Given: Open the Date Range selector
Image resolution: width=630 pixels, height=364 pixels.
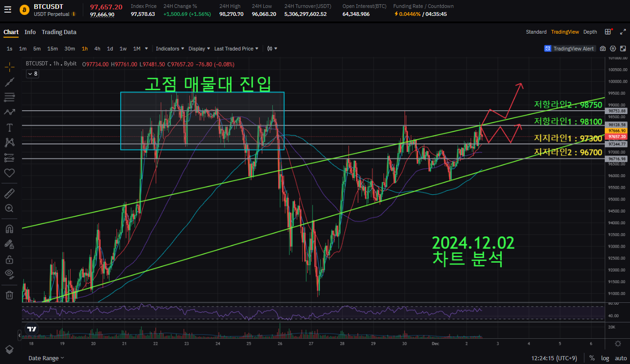Looking at the screenshot, I should click(46, 358).
